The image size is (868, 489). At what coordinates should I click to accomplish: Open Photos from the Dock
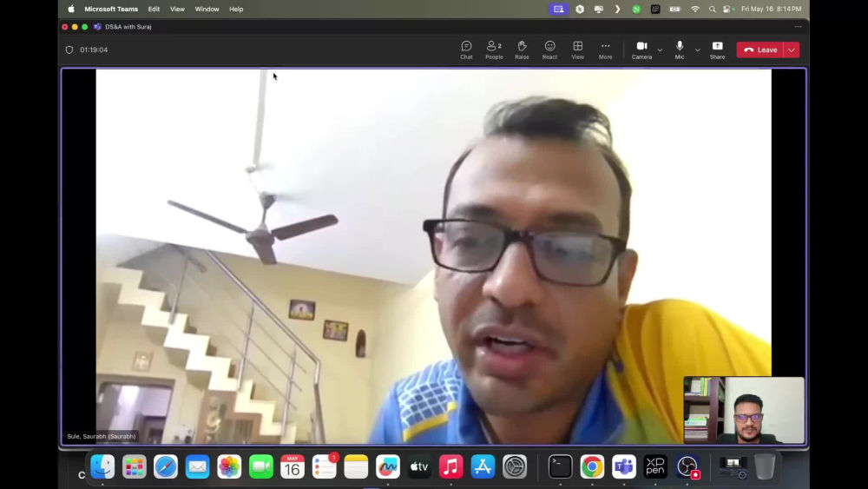coord(229,466)
